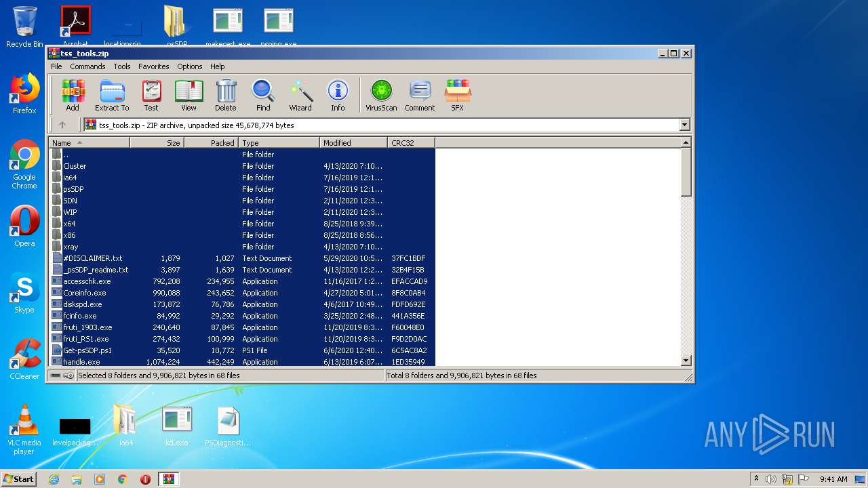Screen dimensions: 868x488
Task: Open the Options menu
Action: 190,66
